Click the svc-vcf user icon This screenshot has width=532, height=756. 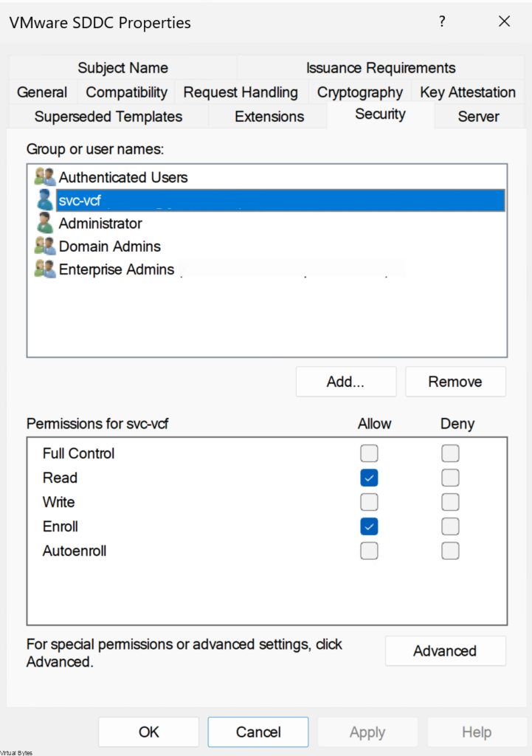point(44,200)
